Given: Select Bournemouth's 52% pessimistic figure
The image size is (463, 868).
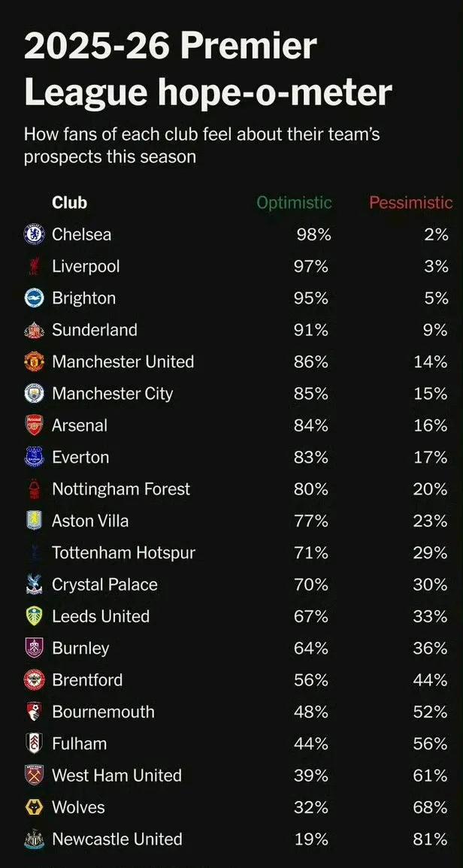Looking at the screenshot, I should click(431, 712).
